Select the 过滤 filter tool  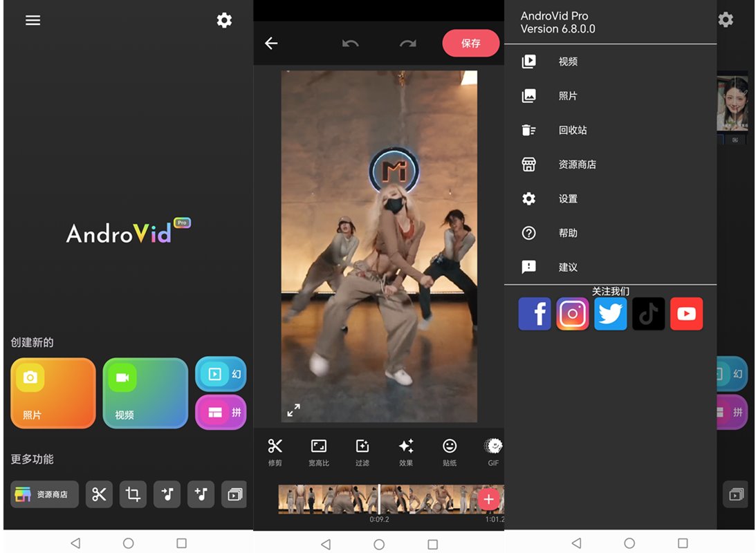362,451
